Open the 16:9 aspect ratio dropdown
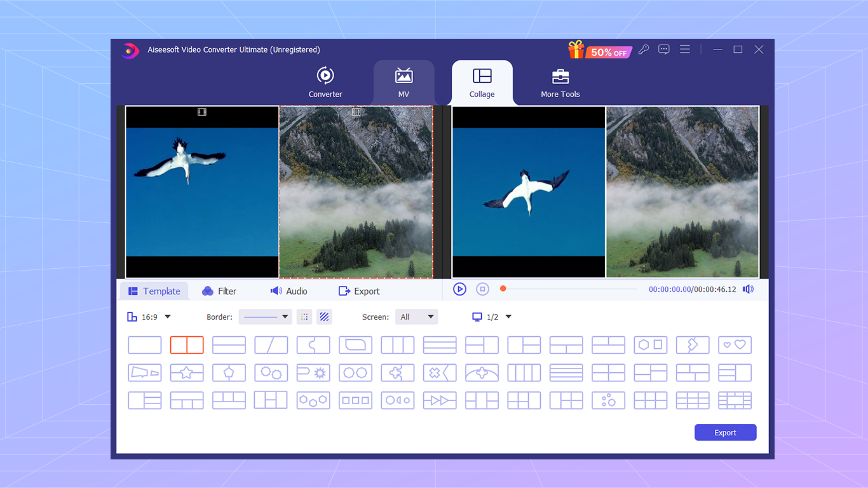The height and width of the screenshot is (488, 868). (149, 316)
